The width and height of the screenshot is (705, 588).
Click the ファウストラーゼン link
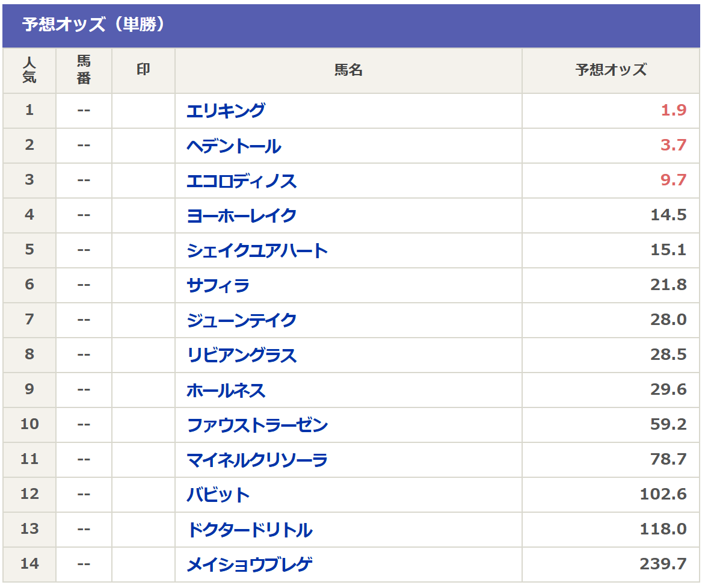click(x=257, y=425)
